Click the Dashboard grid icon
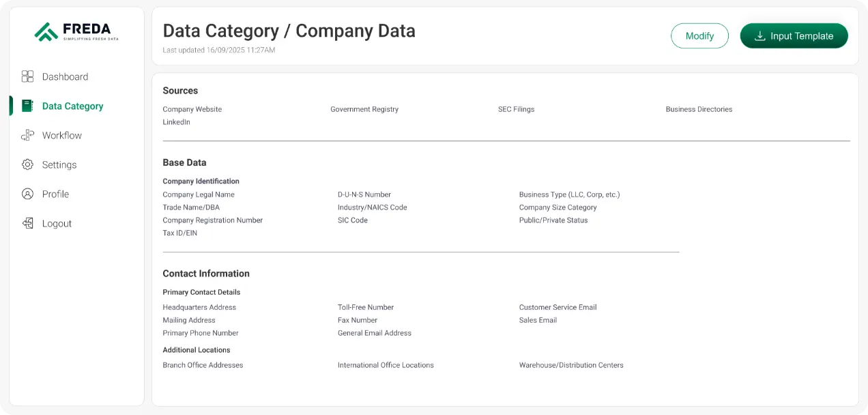 (x=27, y=76)
